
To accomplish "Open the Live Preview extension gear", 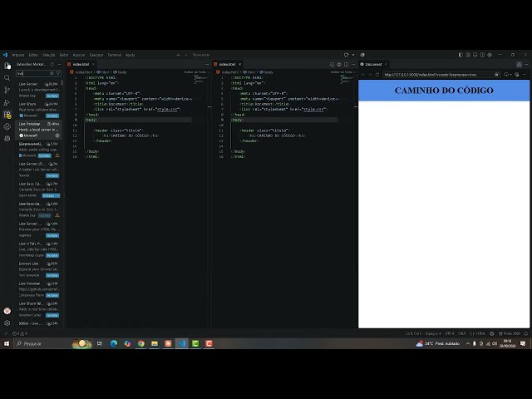I will pyautogui.click(x=57, y=135).
